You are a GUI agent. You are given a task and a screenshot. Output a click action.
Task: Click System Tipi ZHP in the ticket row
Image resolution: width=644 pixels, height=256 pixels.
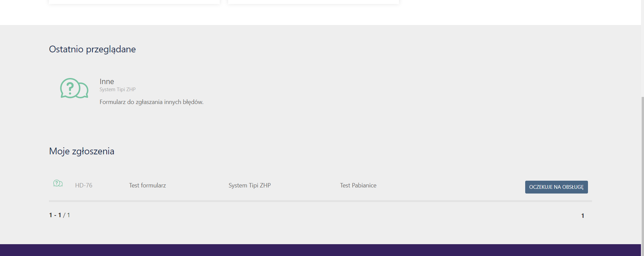tap(249, 185)
